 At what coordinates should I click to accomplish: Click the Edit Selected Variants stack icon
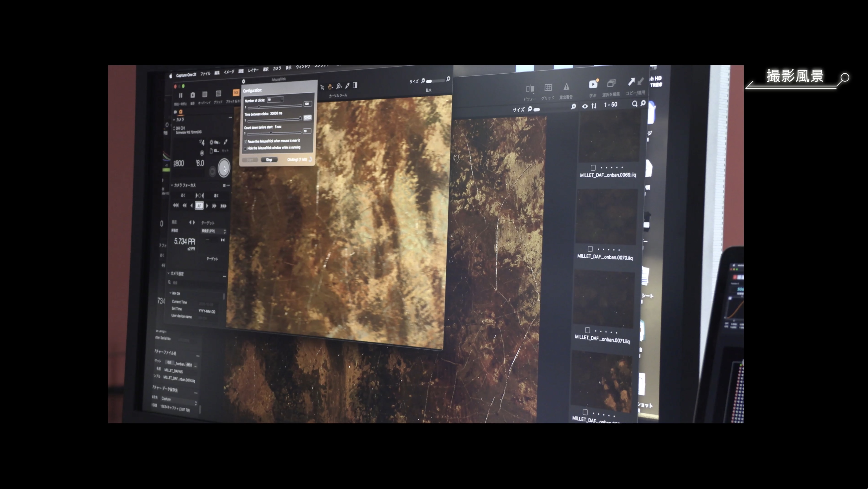click(x=611, y=83)
